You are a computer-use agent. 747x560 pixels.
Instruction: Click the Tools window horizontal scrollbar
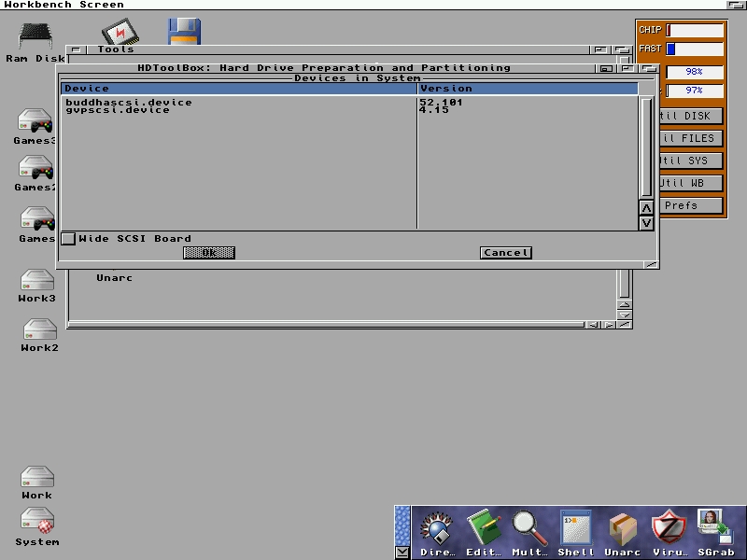[x=326, y=325]
